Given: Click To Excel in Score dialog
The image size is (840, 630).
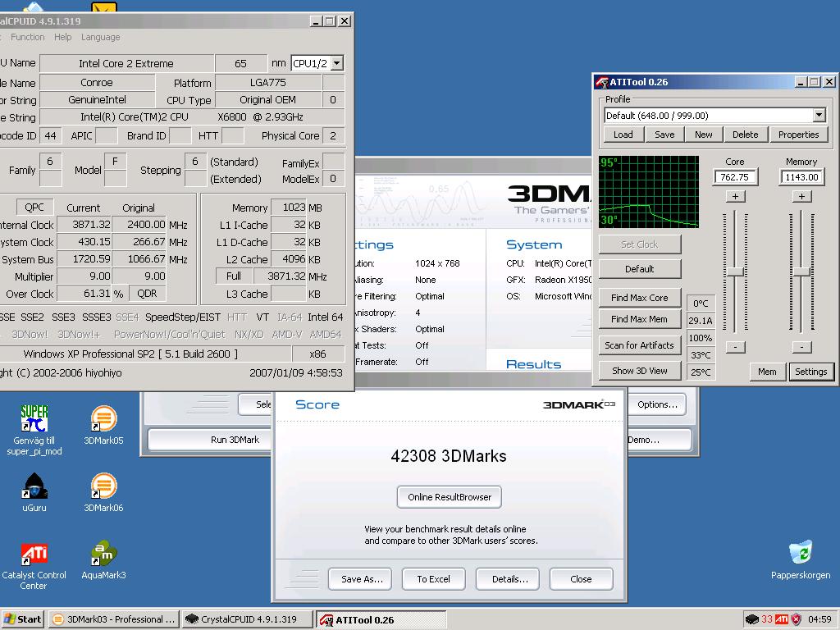Looking at the screenshot, I should click(x=433, y=579).
